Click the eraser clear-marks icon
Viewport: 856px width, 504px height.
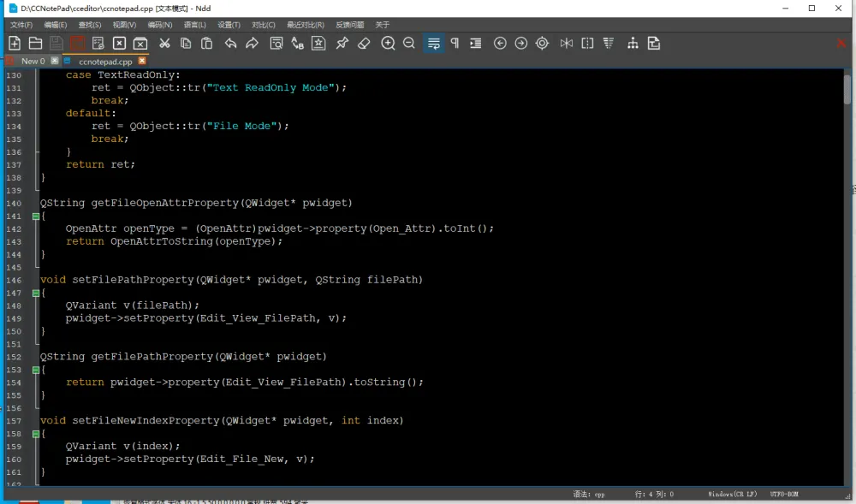tap(363, 43)
